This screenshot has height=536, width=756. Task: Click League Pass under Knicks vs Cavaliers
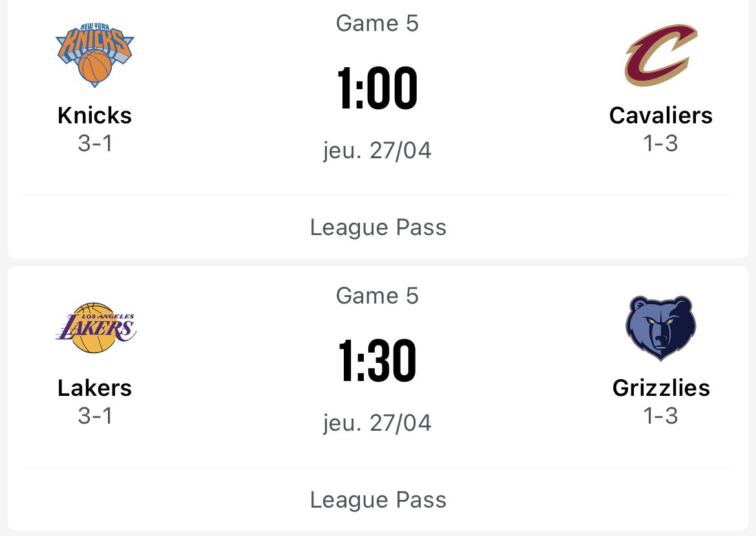(x=378, y=227)
